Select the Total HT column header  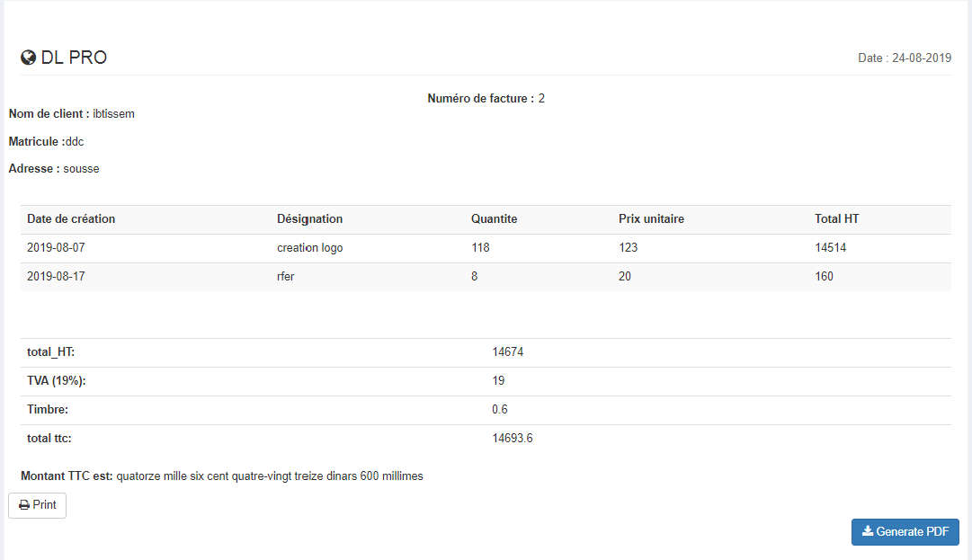836,219
